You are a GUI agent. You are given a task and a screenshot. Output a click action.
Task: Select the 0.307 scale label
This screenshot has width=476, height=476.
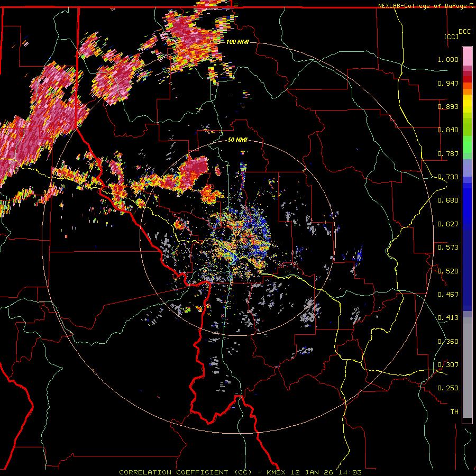448,365
